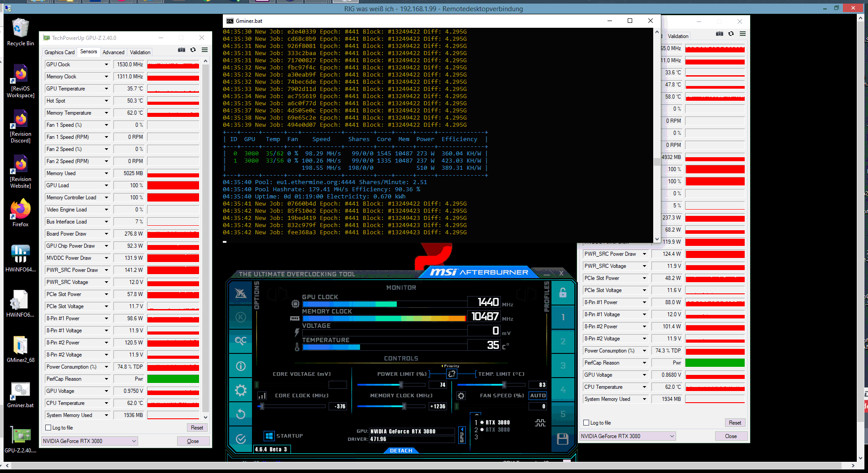Click the GPU selector arrow button in Afterburner
Image resolution: width=868 pixels, height=473 pixels.
point(462,435)
